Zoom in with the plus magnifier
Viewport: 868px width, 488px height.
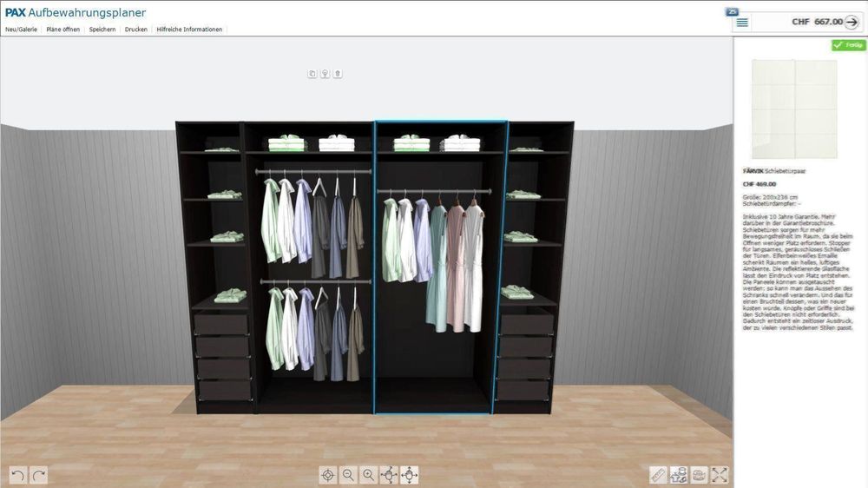369,475
